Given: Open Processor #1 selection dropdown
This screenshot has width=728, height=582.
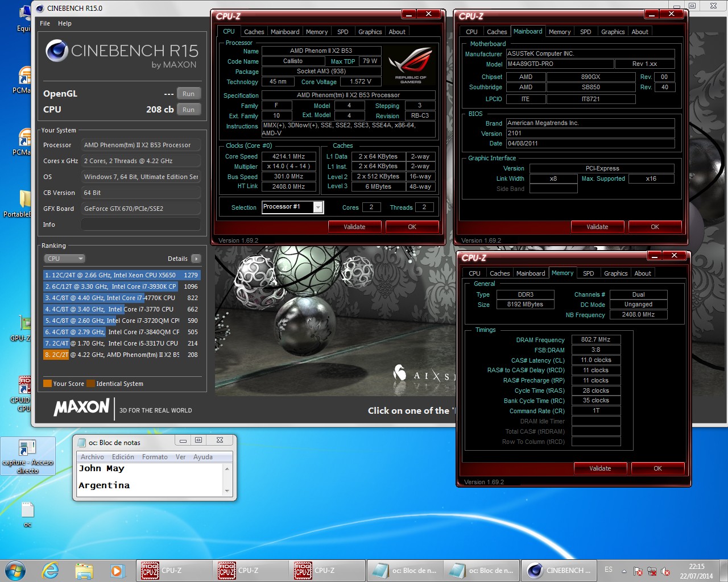Looking at the screenshot, I should [318, 207].
